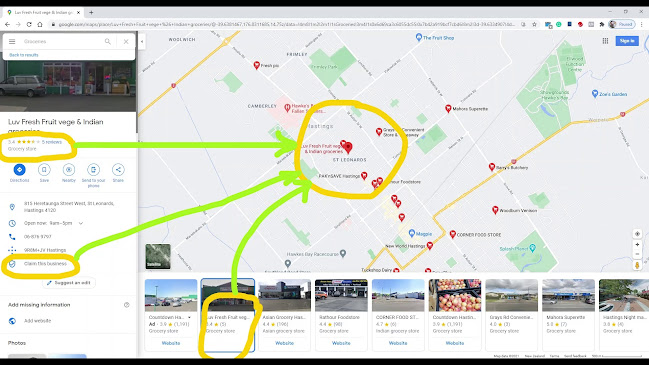Select New World Hastings map pin
The image size is (649, 365).
point(430,246)
